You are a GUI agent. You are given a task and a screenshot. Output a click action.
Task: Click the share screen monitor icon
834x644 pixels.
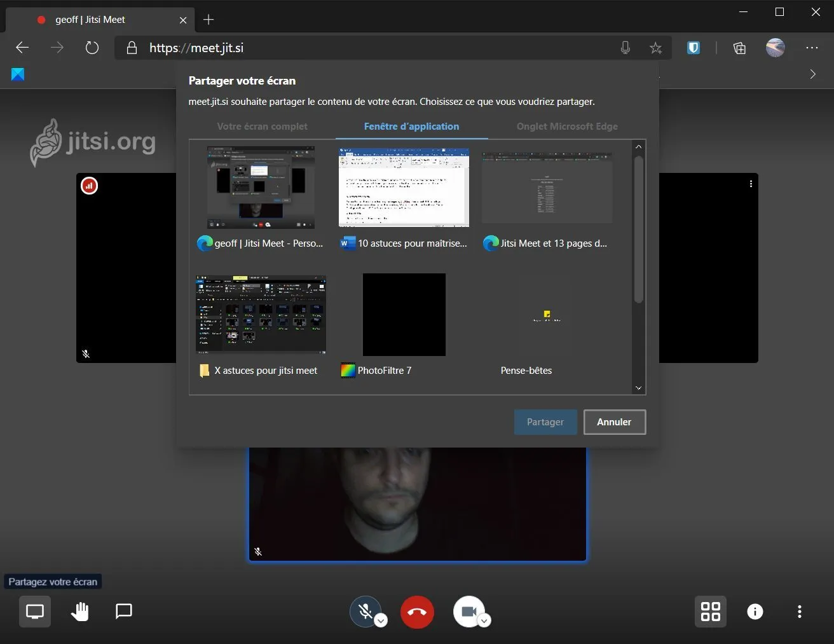tap(35, 612)
